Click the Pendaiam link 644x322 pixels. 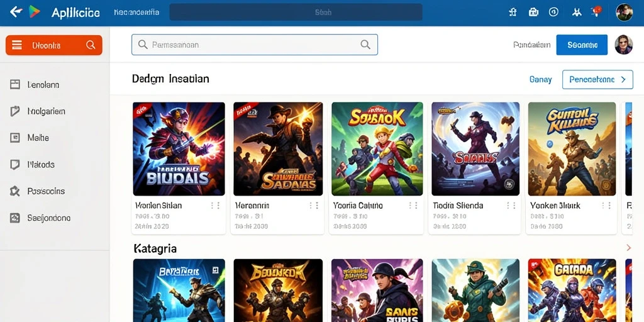[x=532, y=45]
